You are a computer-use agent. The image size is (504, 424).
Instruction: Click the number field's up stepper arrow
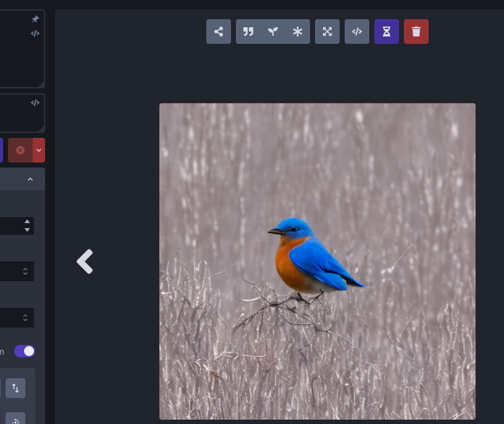pos(27,221)
